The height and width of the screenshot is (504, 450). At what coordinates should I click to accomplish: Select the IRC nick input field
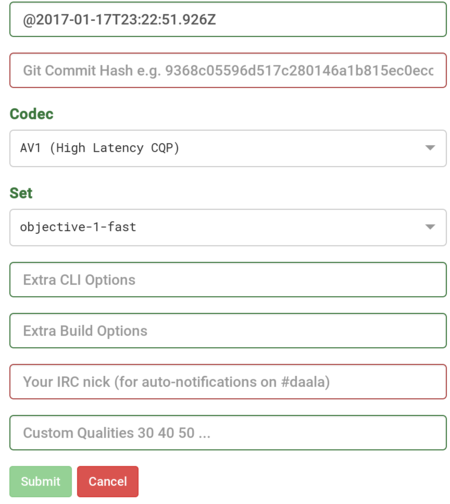pyautogui.click(x=228, y=382)
